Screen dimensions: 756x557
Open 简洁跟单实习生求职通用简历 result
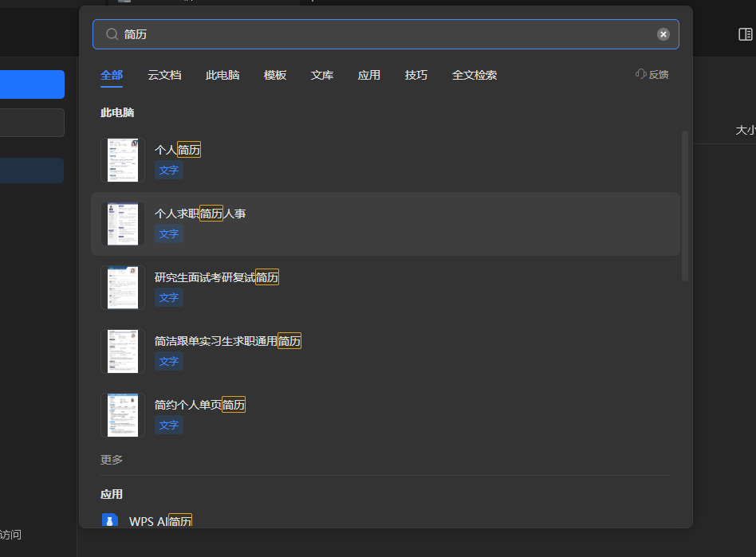tap(227, 341)
